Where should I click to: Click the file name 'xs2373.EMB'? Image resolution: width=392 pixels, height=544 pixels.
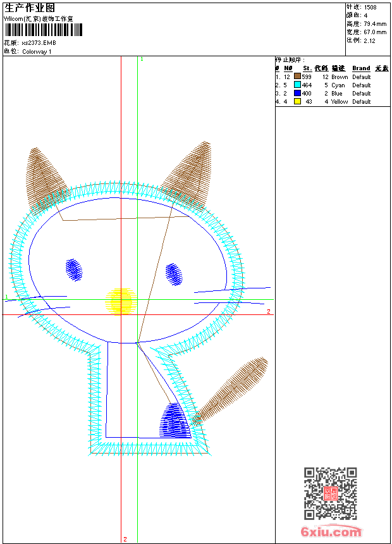pos(39,43)
